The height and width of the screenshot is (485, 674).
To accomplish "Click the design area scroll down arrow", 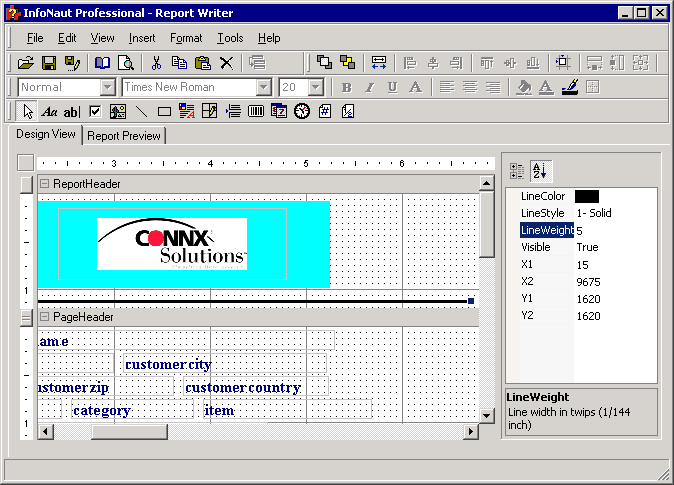I will [x=486, y=416].
